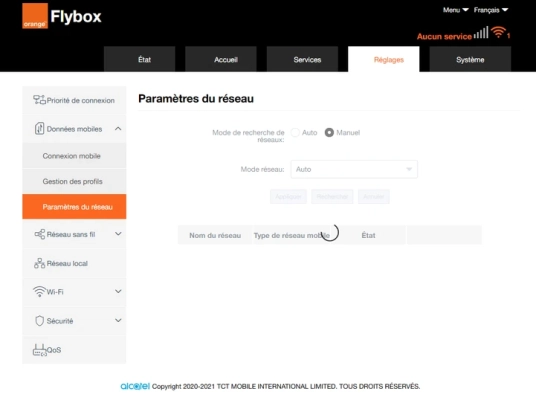Open the Français language menu
Screen dimensions: 536x406
click(491, 10)
